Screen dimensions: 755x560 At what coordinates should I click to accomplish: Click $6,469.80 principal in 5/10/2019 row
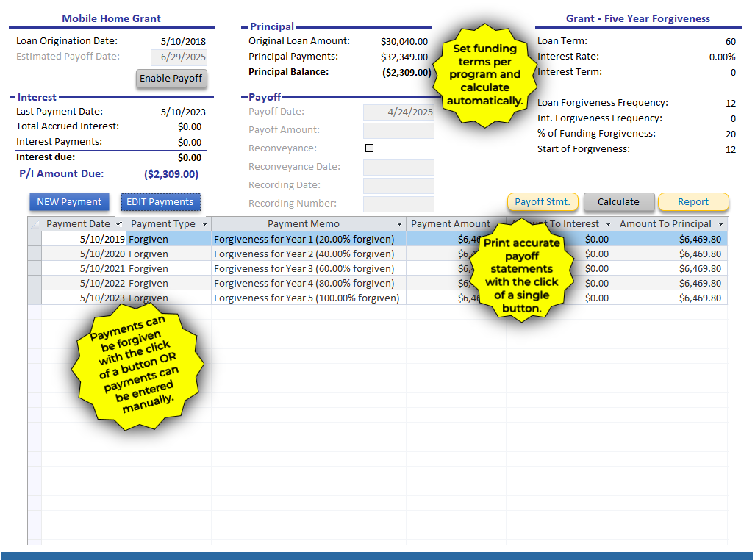[x=671, y=240]
